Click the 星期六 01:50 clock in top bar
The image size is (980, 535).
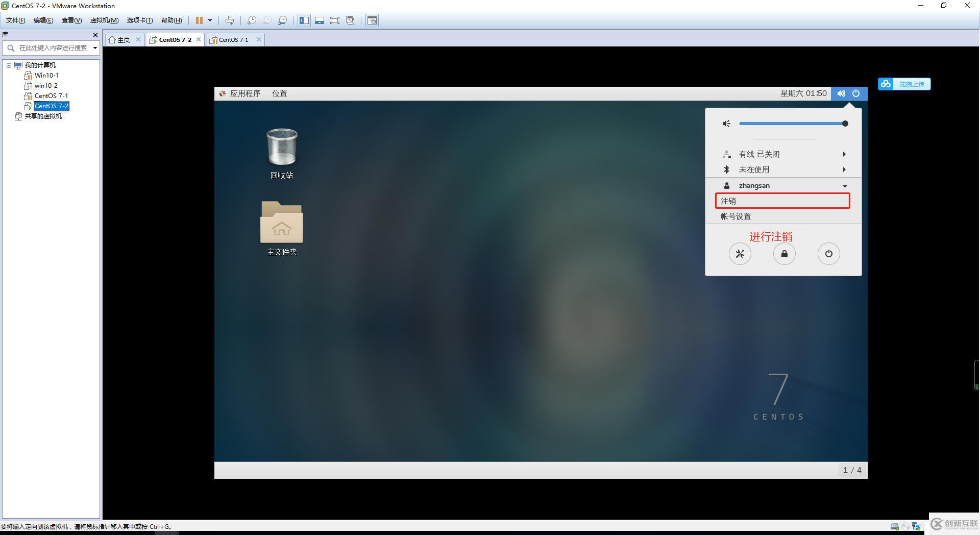click(x=803, y=93)
